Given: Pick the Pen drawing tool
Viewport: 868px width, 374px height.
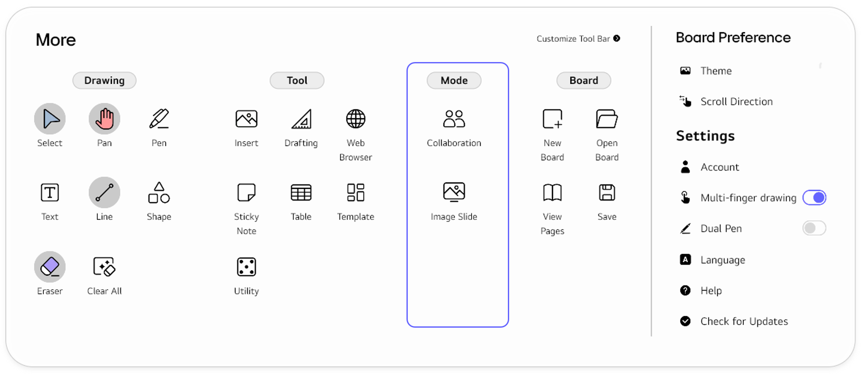Looking at the screenshot, I should [159, 119].
